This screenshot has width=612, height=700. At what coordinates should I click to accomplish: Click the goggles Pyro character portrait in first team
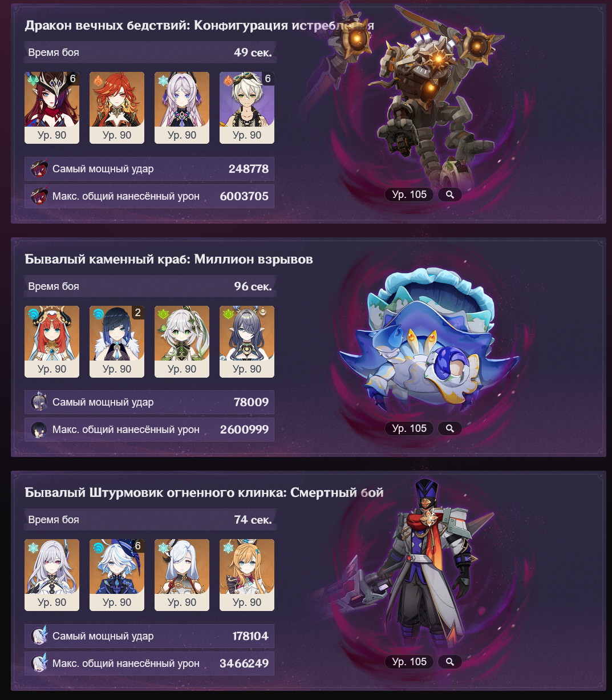(x=247, y=108)
